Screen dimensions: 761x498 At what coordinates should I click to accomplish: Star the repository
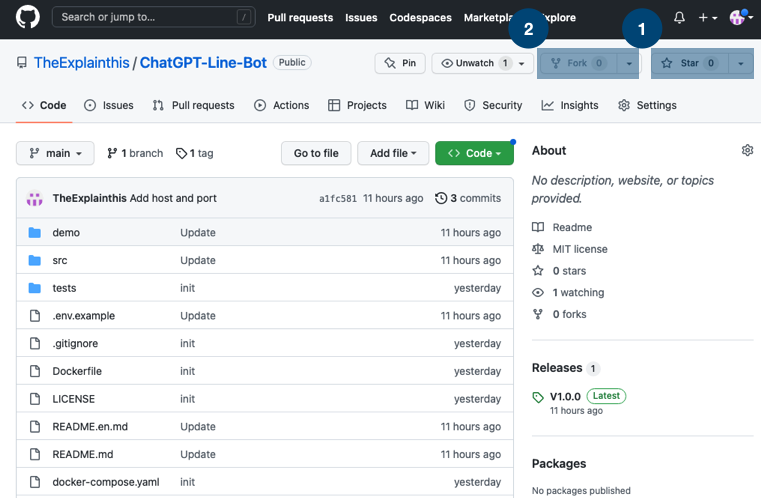tap(690, 63)
